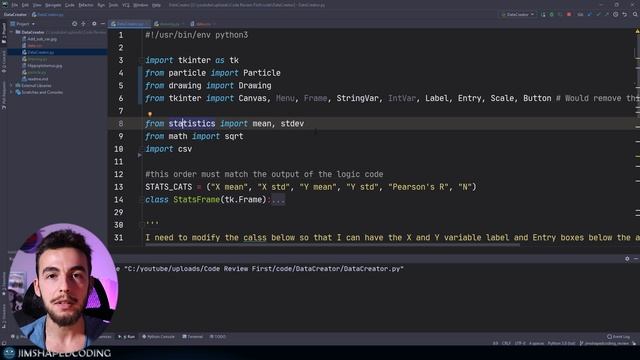Open the Refactor menu

86,5
